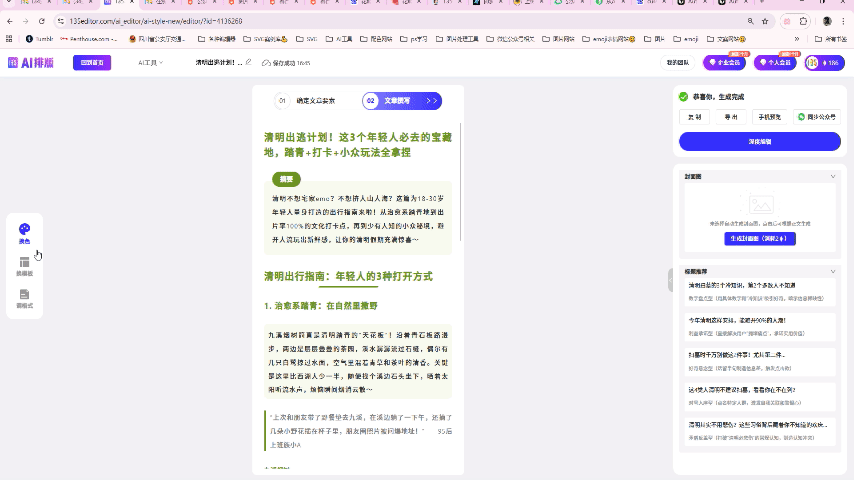Collapse the right panel with the side handle
This screenshot has height=480, width=854.
[x=670, y=280]
